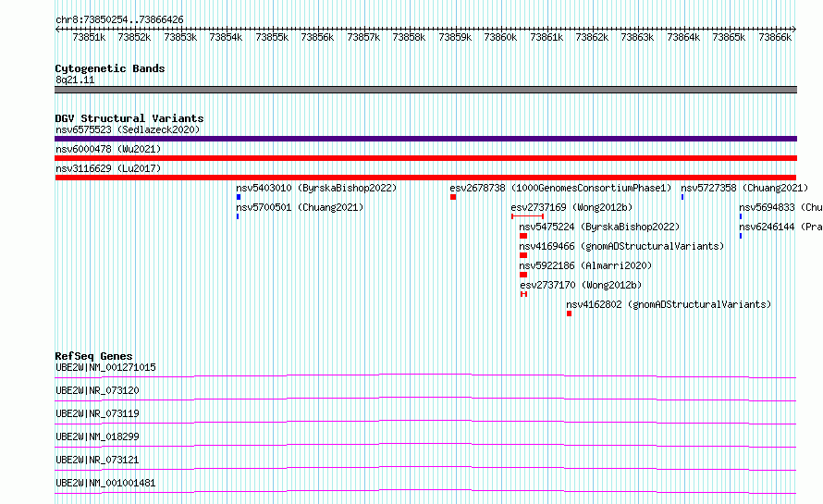Open UBE2W|NM_001001481 transcript

105,483
